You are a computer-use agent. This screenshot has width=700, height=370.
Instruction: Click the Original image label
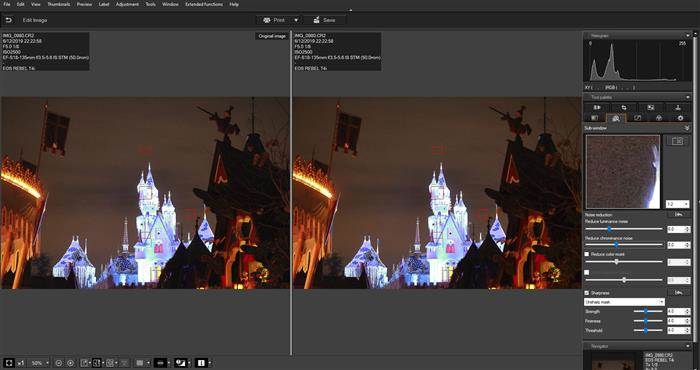coord(272,36)
